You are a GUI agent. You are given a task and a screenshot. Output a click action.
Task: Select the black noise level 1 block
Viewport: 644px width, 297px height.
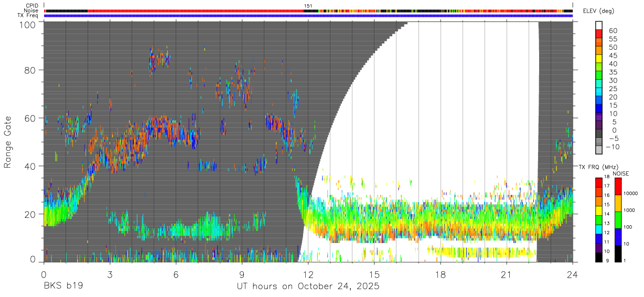[x=617, y=254]
